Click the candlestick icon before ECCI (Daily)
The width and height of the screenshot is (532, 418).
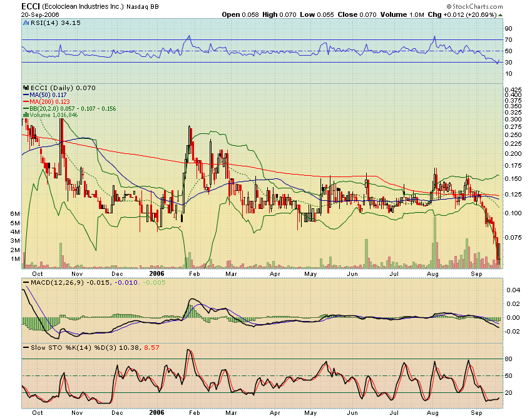click(x=26, y=88)
